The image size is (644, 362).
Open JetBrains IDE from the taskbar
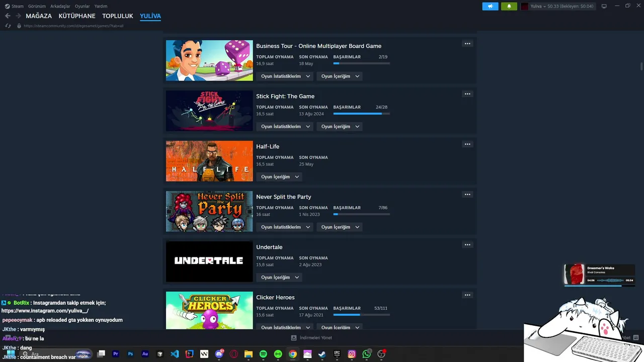189,354
